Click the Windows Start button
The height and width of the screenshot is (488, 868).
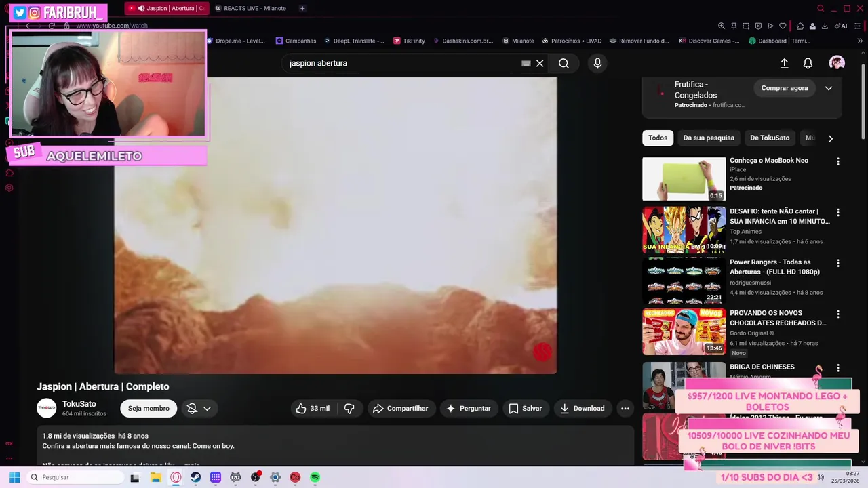point(14,477)
